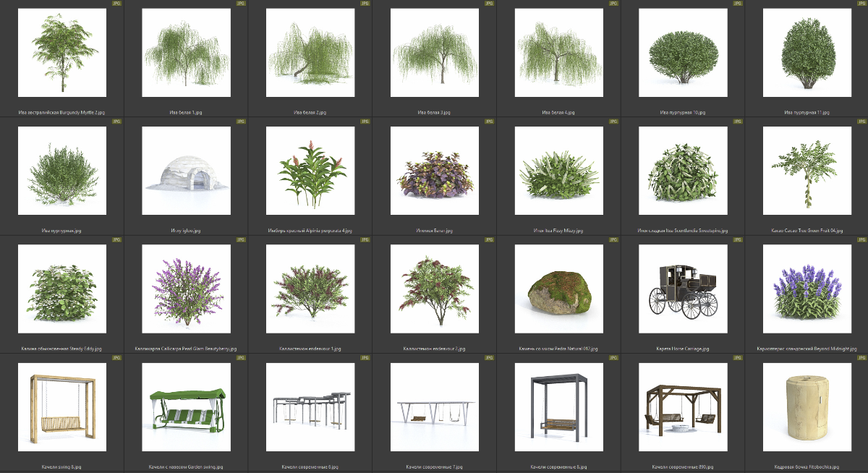Click the 'Качели современные 7.jpg' filename label

[x=434, y=466]
